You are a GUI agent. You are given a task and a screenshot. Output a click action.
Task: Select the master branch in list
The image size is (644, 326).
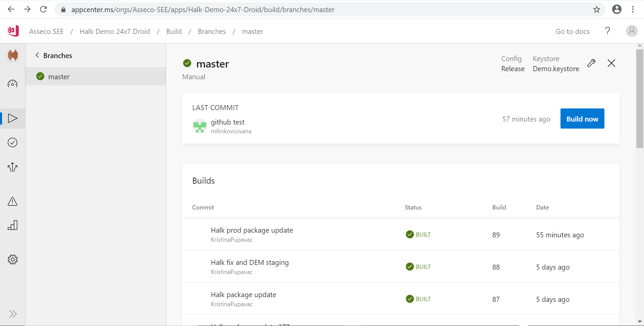click(x=96, y=77)
